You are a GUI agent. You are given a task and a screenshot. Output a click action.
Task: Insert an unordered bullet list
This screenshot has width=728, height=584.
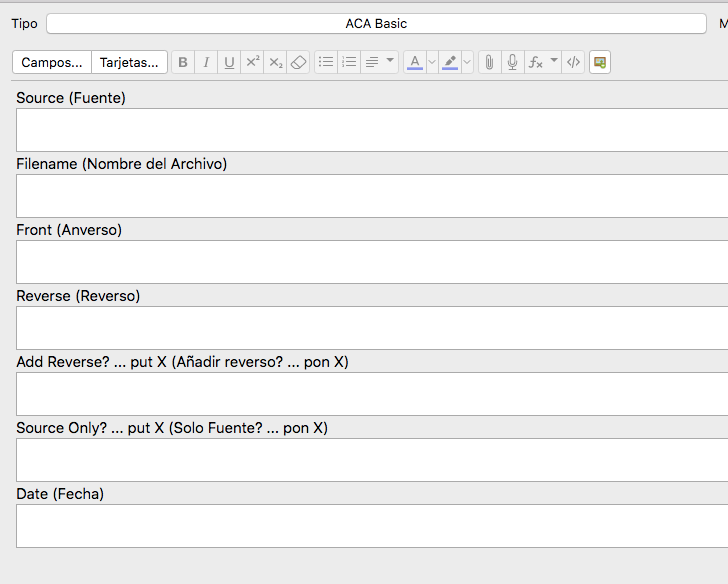pos(326,62)
